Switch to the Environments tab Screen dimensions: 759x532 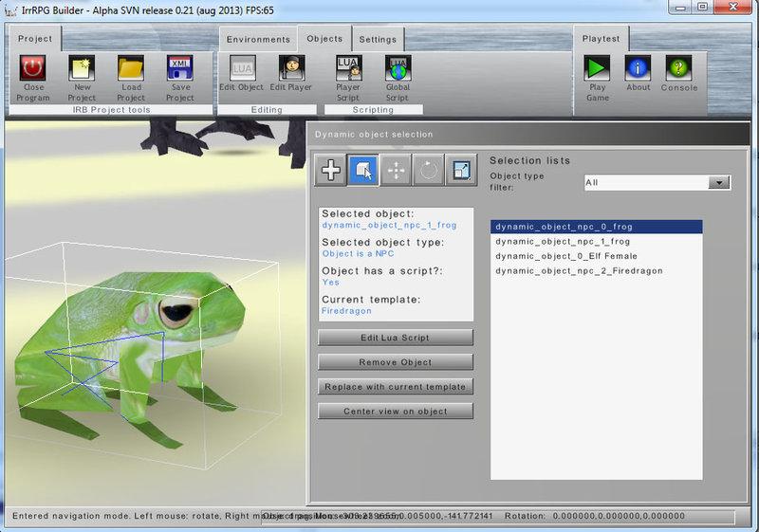click(x=258, y=40)
